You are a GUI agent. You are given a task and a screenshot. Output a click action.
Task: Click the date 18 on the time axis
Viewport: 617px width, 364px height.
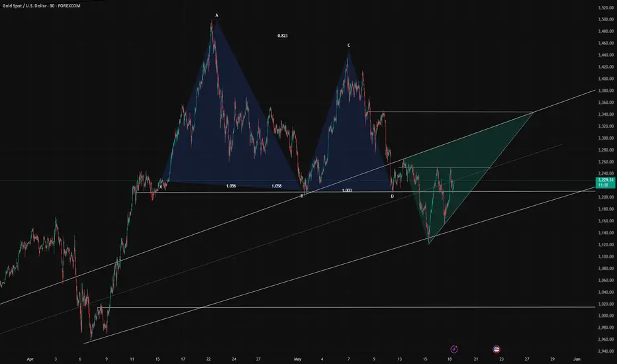click(450, 359)
